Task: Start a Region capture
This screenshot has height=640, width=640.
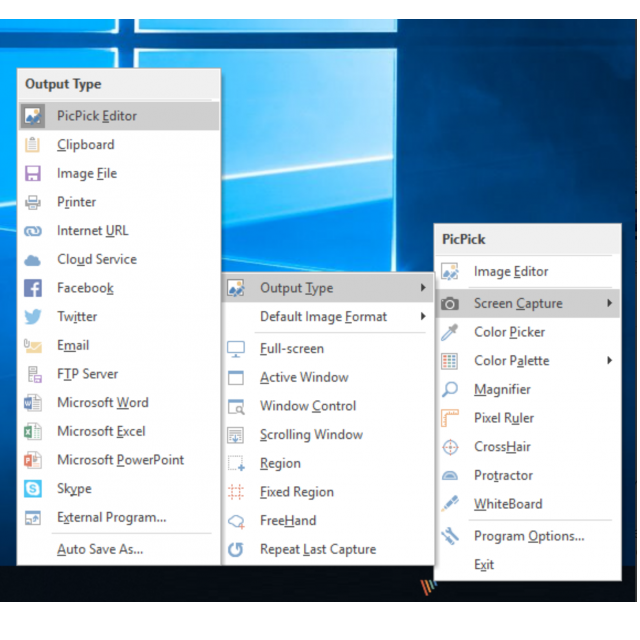Action: pos(328,464)
